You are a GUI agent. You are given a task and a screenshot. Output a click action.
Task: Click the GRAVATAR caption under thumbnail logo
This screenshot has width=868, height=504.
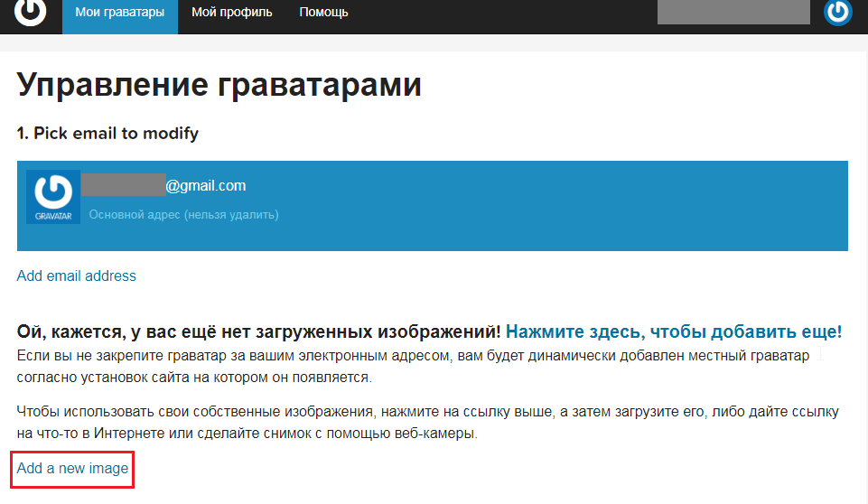pyautogui.click(x=53, y=215)
